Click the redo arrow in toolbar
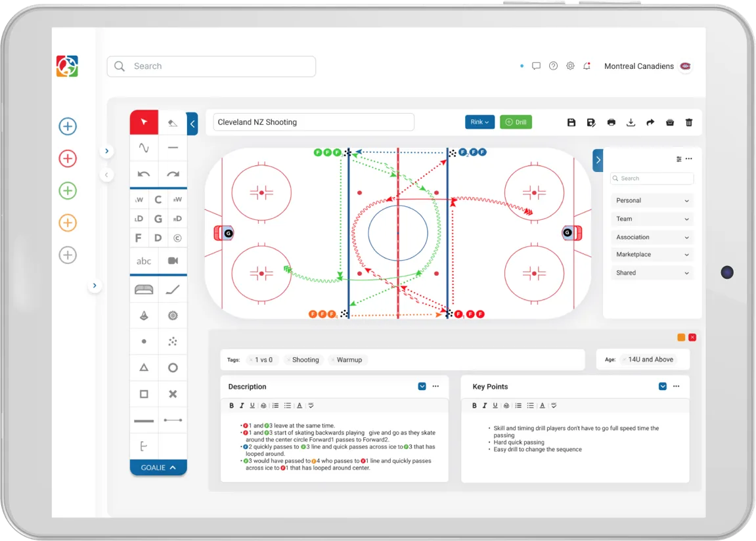The width and height of the screenshot is (756, 541). pos(173,175)
